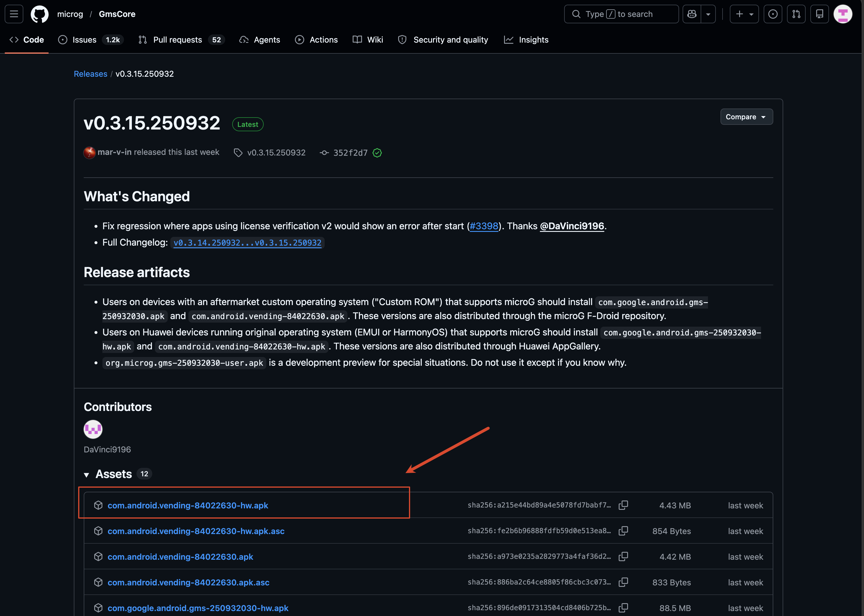Download com.google.android.gms-250932030-hw.apk
The width and height of the screenshot is (864, 616).
coord(198,608)
